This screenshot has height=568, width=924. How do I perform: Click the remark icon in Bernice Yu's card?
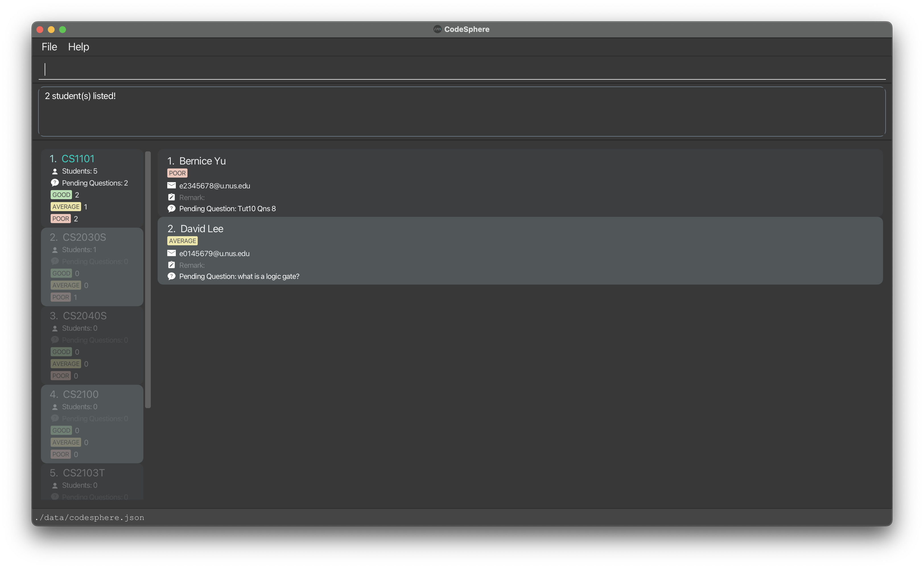(x=171, y=197)
